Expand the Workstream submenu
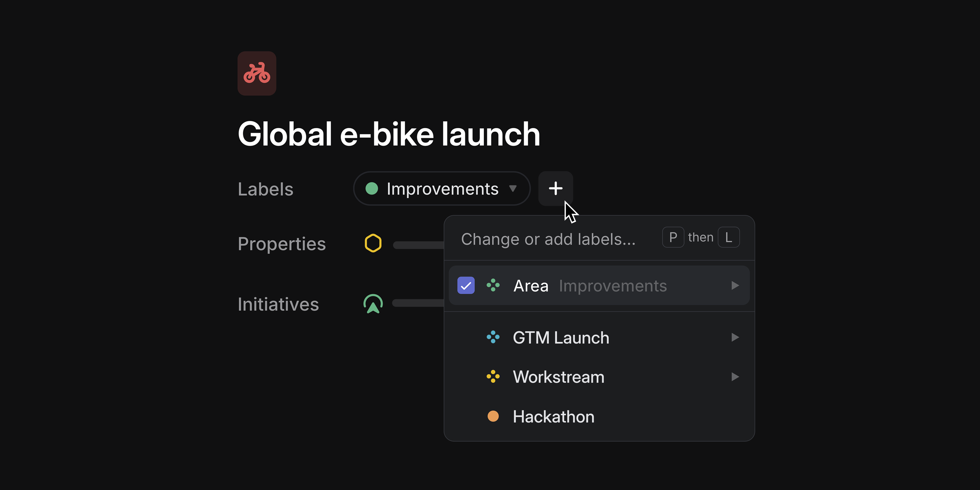This screenshot has width=980, height=490. pyautogui.click(x=735, y=377)
